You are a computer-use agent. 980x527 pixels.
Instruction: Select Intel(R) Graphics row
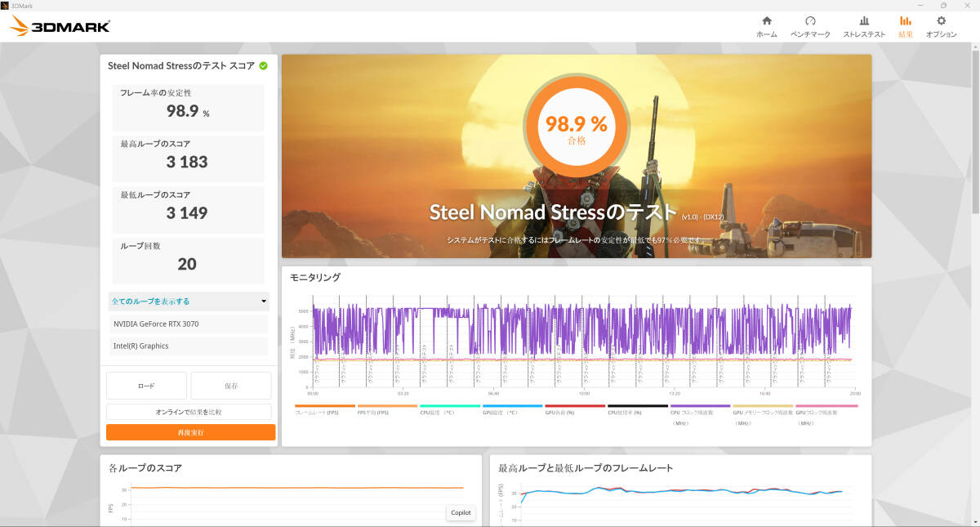[189, 346]
